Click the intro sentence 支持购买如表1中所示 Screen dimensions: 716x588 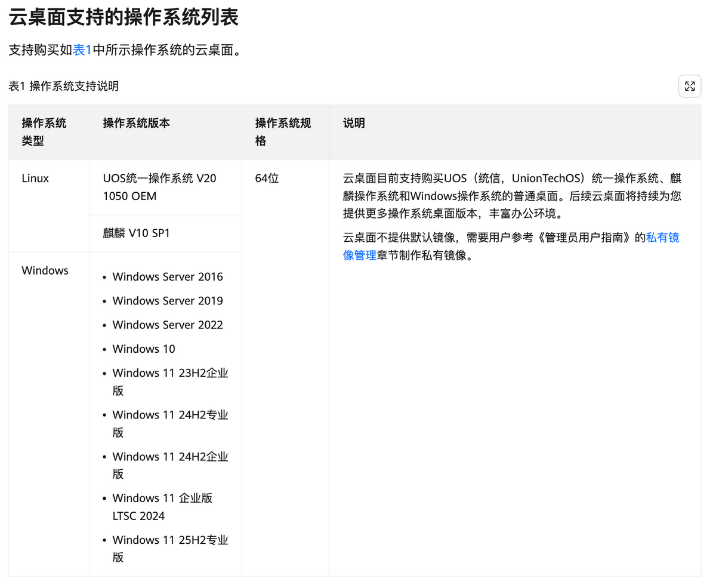point(126,50)
